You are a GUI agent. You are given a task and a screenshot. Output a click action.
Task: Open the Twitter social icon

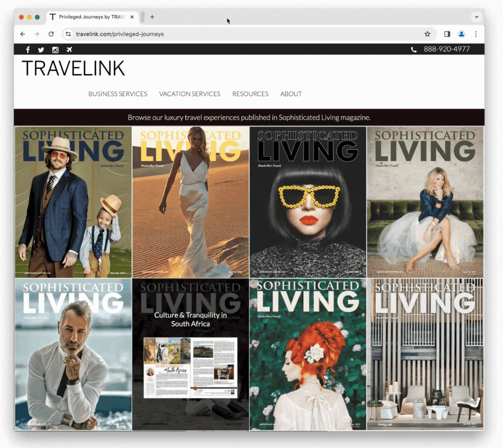41,50
